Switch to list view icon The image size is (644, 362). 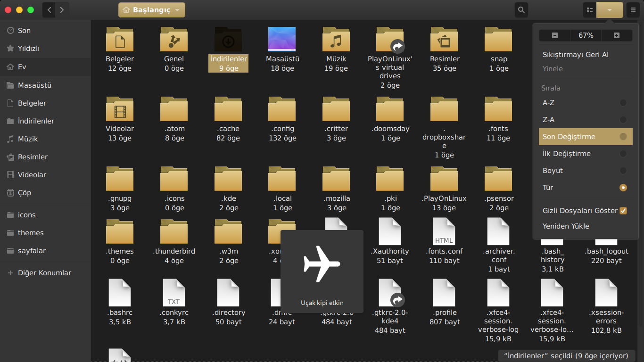(589, 10)
